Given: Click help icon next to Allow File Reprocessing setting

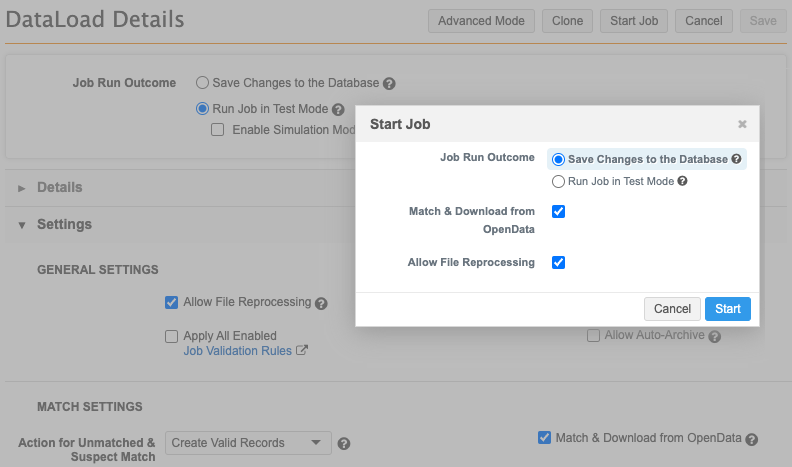Looking at the screenshot, I should [x=321, y=303].
